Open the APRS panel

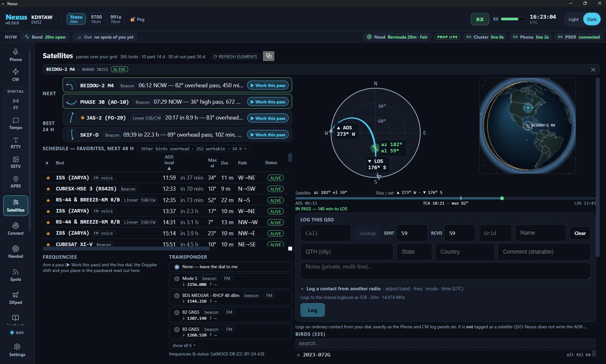pos(16,182)
